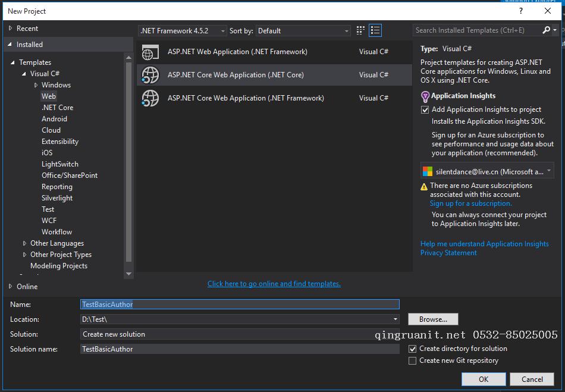
Task: Click the Application Insights lightbulb icon
Action: pyautogui.click(x=425, y=96)
